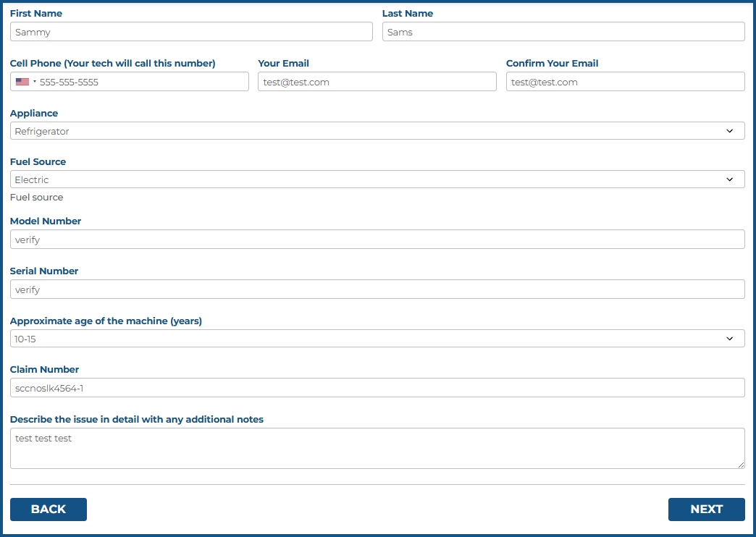
Task: Expand the Fuel Source dropdown showing Electric
Action: pos(362,179)
